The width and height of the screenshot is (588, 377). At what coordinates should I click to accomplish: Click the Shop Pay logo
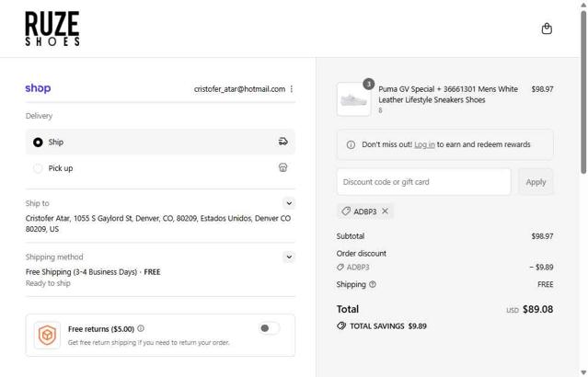(x=38, y=88)
